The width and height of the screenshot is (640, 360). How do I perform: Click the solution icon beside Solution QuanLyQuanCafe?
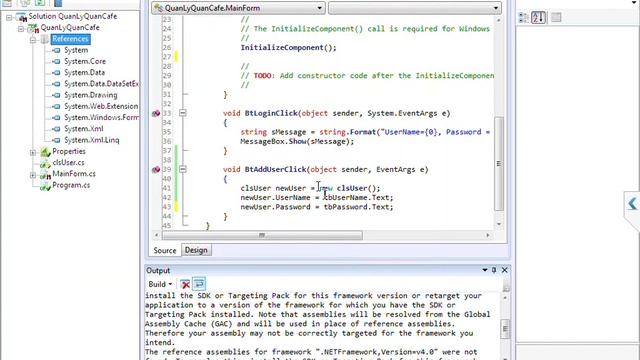(x=21, y=17)
